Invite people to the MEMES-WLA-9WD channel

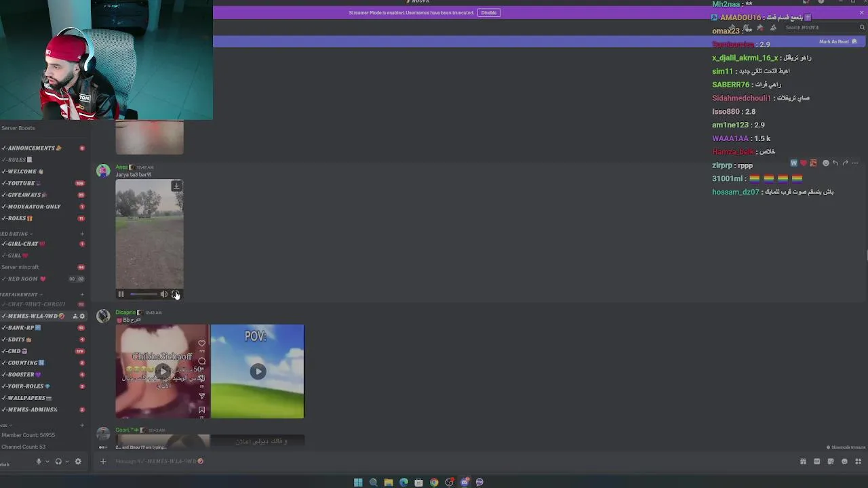75,317
